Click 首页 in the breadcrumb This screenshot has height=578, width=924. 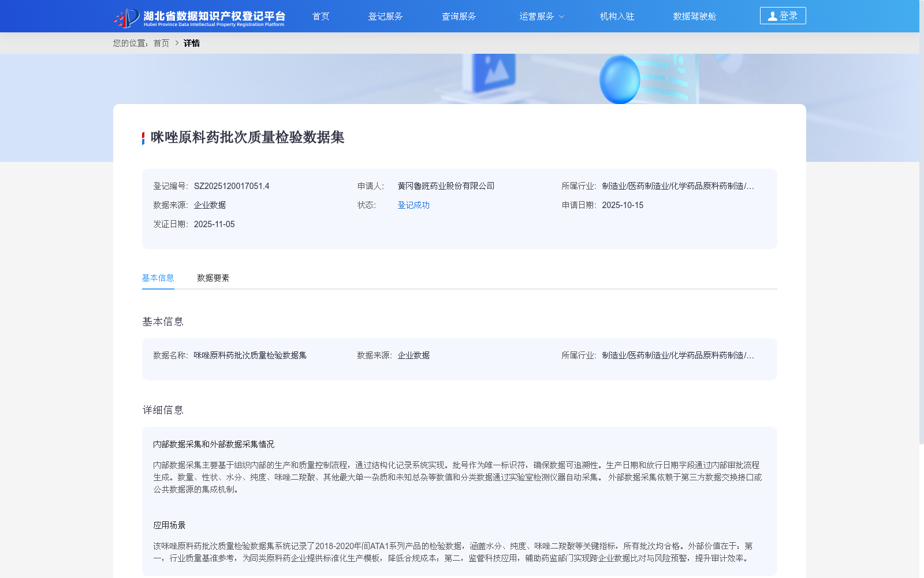tap(161, 43)
